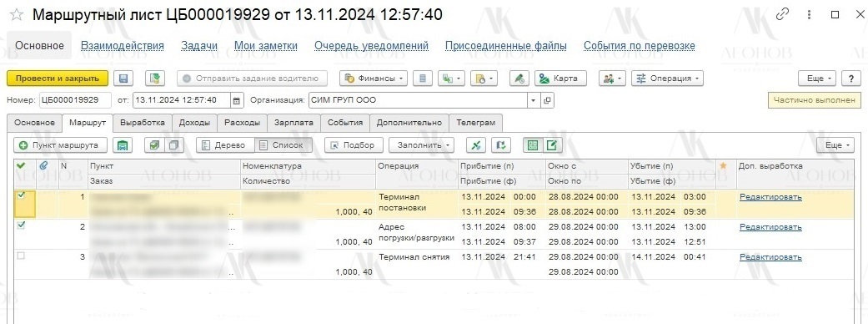The image size is (868, 324).
Task: Open the Финансы dropdown
Action: [374, 78]
